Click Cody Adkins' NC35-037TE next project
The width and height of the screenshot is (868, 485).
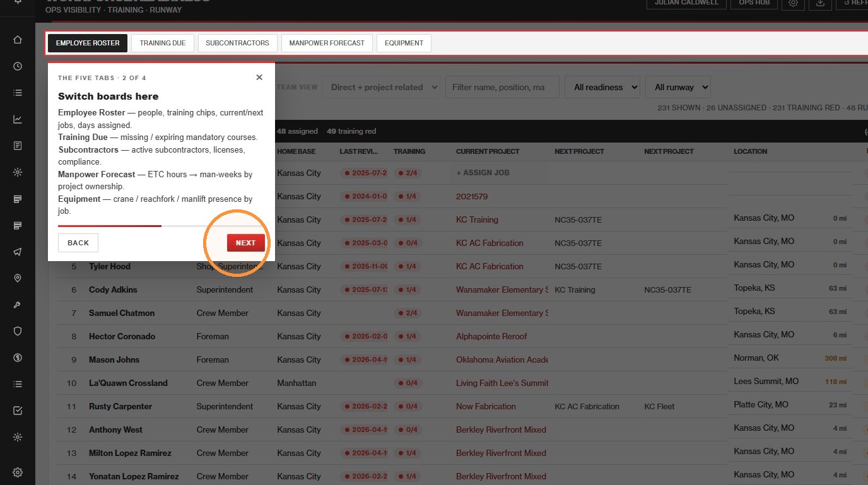tap(668, 289)
